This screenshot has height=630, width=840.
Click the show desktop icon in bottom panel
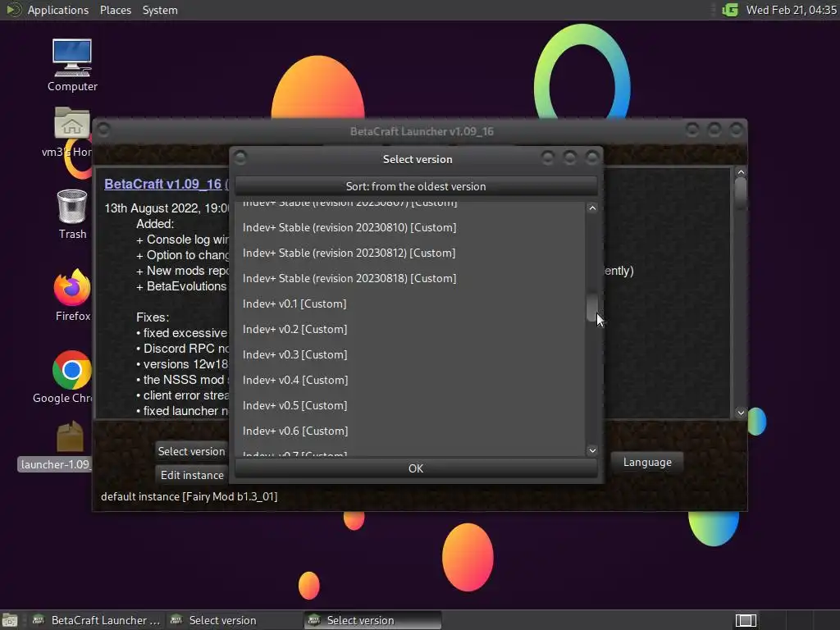pyautogui.click(x=10, y=620)
